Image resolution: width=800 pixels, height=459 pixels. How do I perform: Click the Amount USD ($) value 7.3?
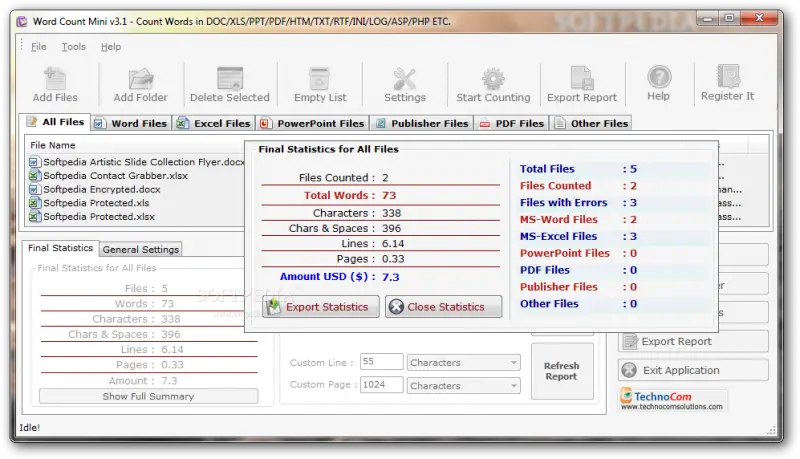click(x=390, y=277)
